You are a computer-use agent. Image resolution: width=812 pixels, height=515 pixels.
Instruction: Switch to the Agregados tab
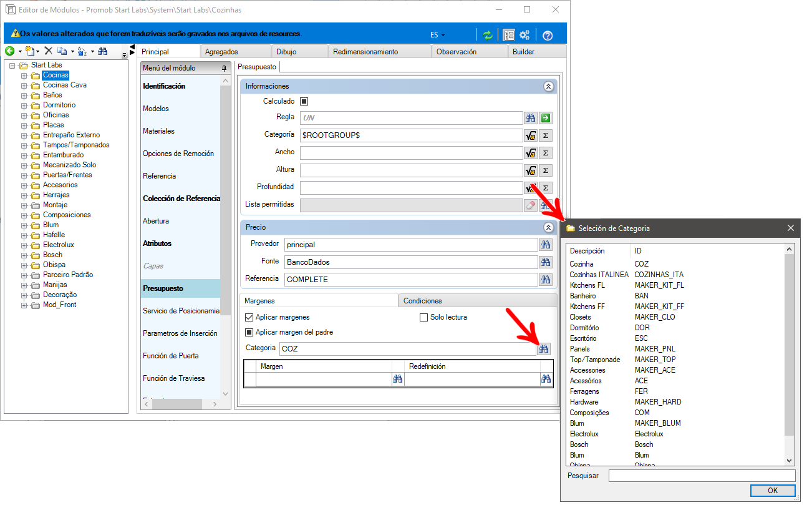pos(236,52)
